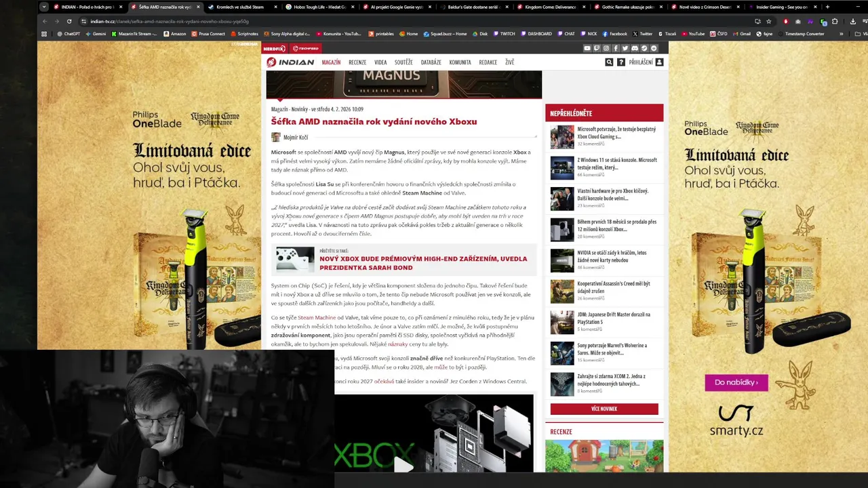Viewport: 868px width, 488px height.
Task: Open the Xbox Cloud Gaming news thumbnail
Action: click(562, 137)
